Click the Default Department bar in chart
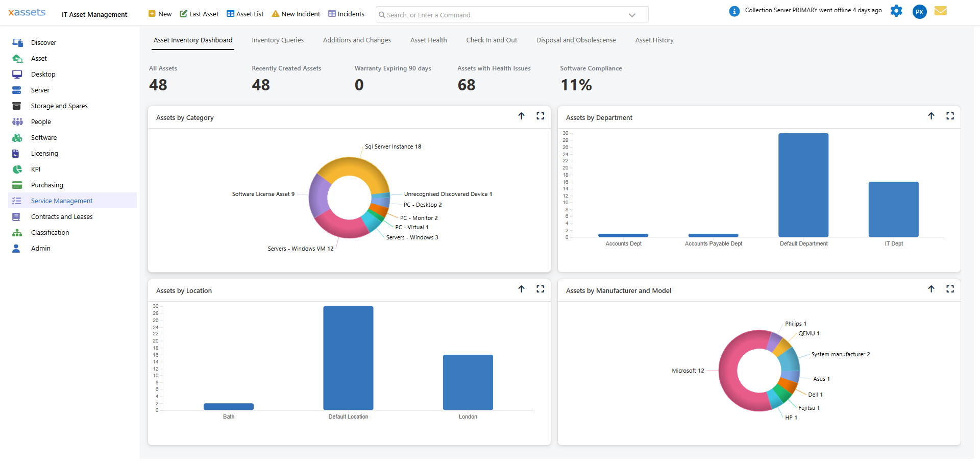Image resolution: width=980 pixels, height=465 pixels. tap(803, 185)
